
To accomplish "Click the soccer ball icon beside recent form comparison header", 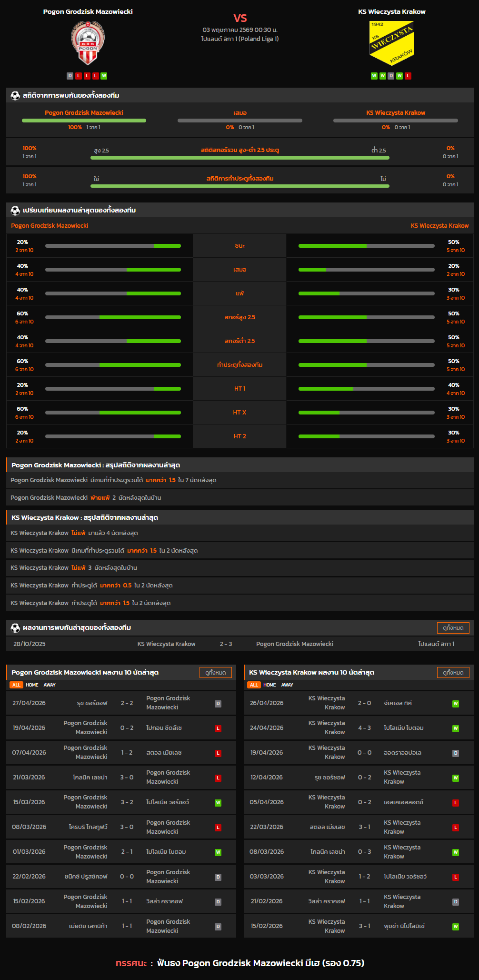I will (x=15, y=210).
